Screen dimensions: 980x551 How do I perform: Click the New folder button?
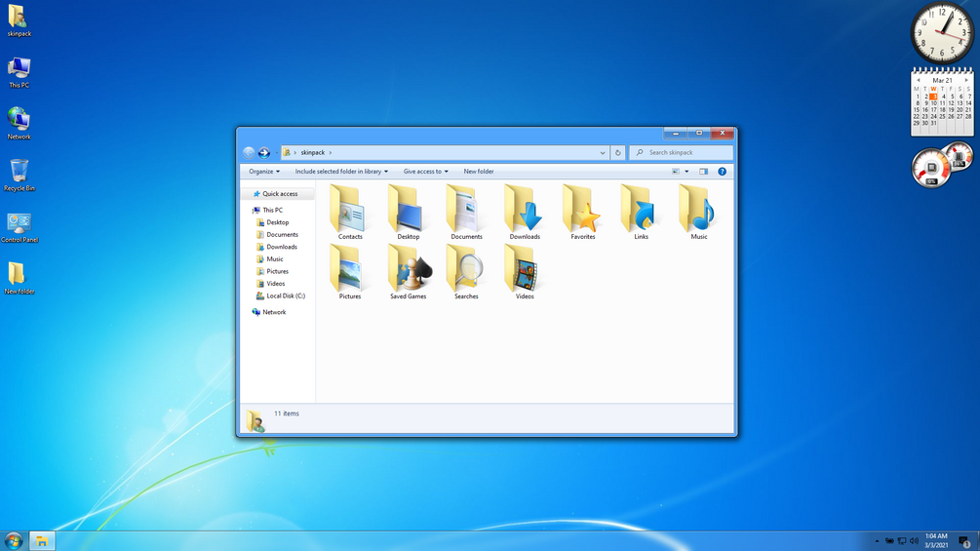click(x=478, y=172)
